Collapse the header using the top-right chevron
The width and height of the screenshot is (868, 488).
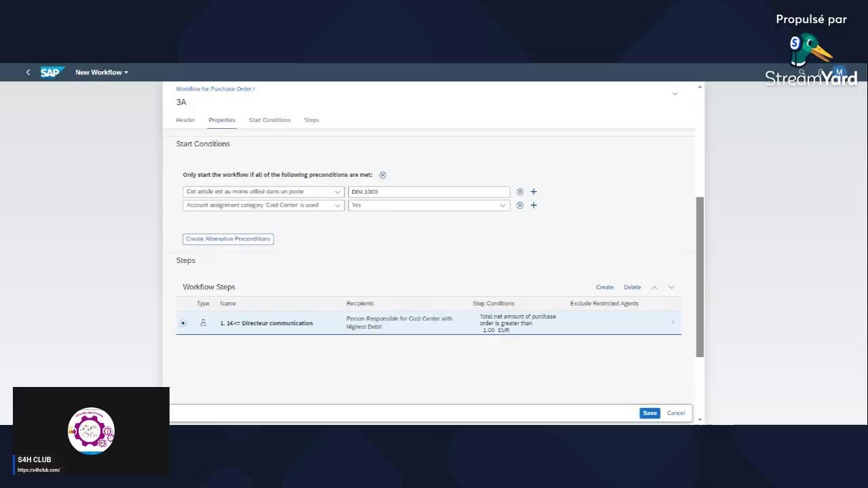pos(675,94)
